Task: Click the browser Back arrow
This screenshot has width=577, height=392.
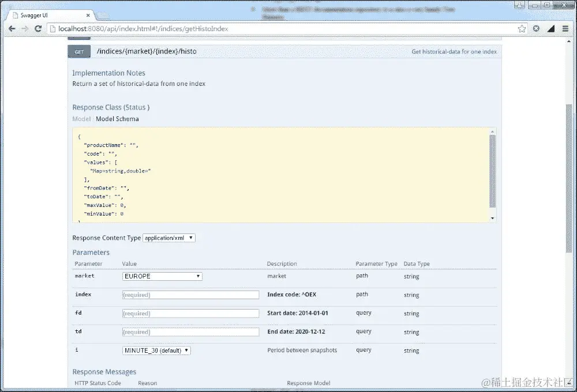Action: point(12,29)
